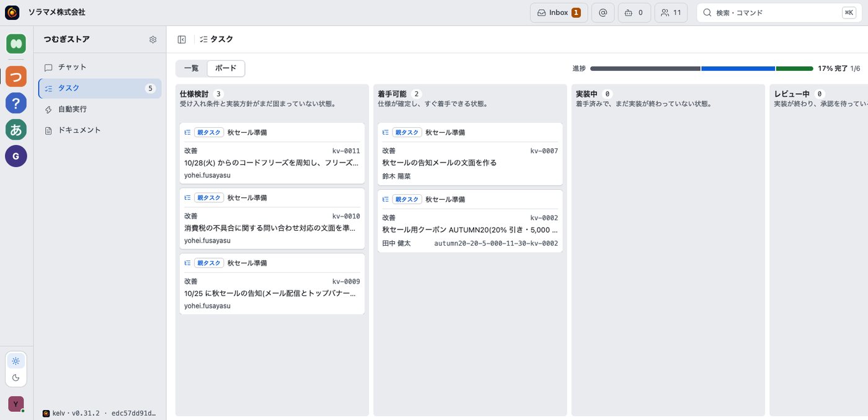
Task: Click the task-list icon on kv-0002 card
Action: [x=386, y=199]
